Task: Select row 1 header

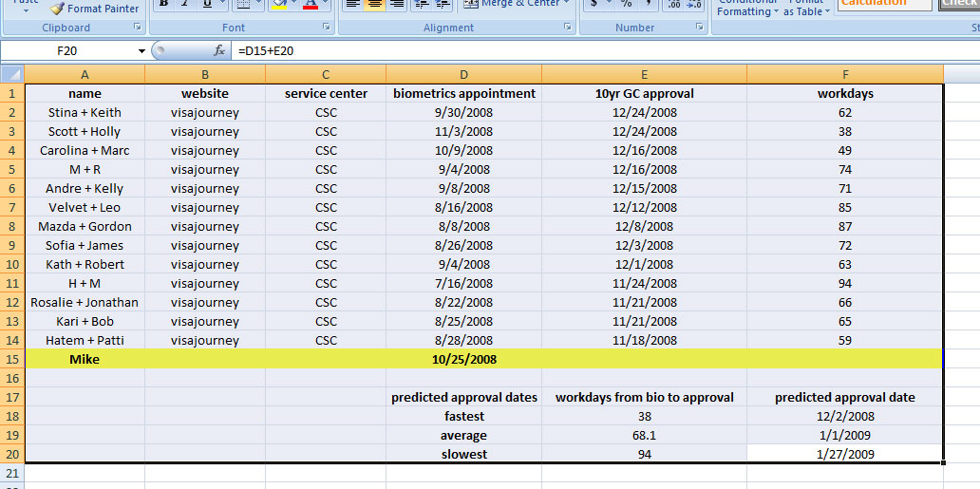Action: click(12, 93)
